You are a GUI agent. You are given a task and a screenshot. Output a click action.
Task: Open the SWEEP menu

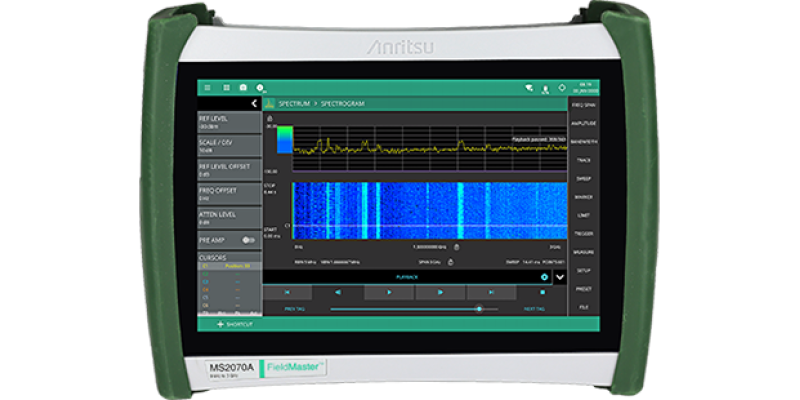tap(583, 179)
